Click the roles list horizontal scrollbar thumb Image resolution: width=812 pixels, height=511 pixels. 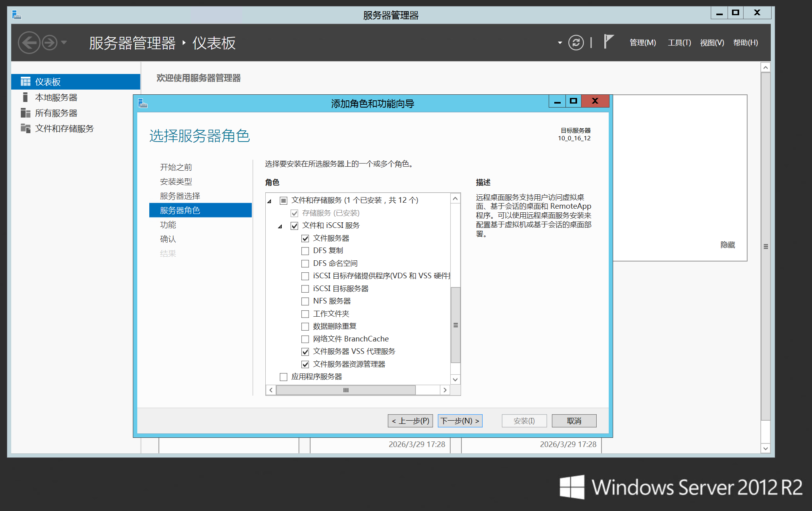346,390
